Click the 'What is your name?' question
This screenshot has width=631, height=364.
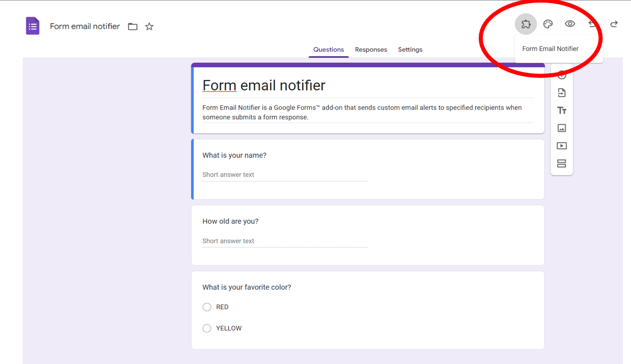(x=234, y=155)
